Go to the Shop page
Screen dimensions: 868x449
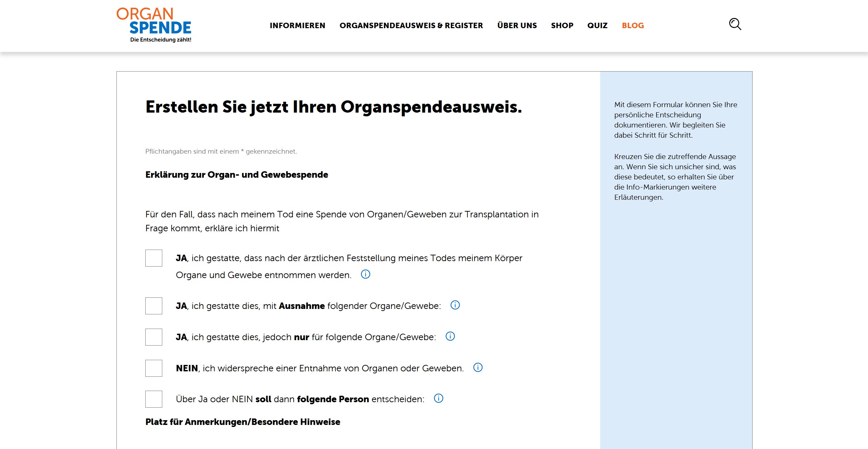coord(562,25)
